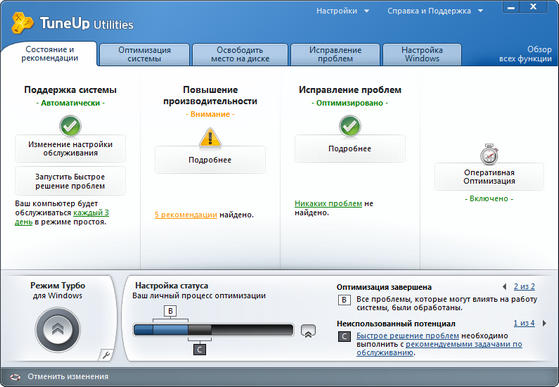Click the optimization status progress bar

pyautogui.click(x=213, y=330)
